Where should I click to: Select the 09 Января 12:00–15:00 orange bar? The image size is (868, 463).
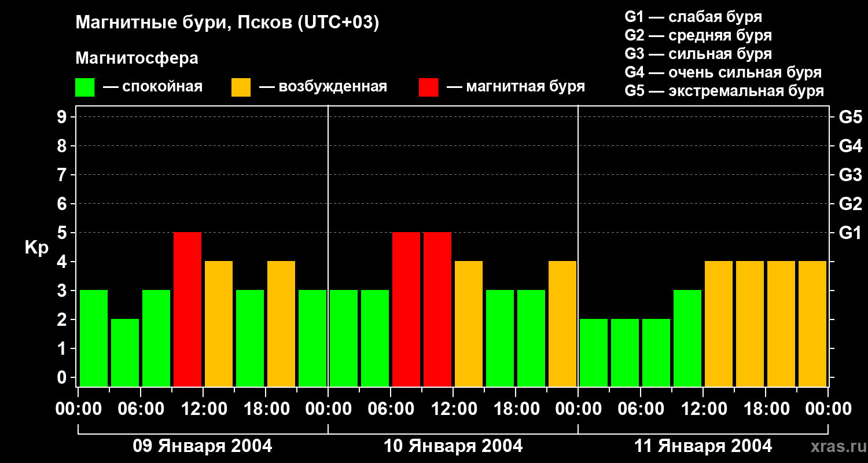point(219,324)
